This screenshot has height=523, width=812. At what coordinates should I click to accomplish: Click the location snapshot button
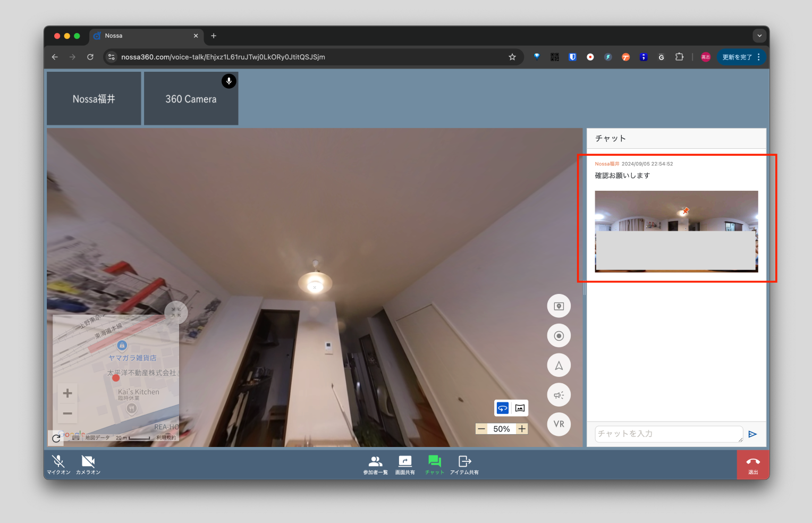click(x=559, y=306)
